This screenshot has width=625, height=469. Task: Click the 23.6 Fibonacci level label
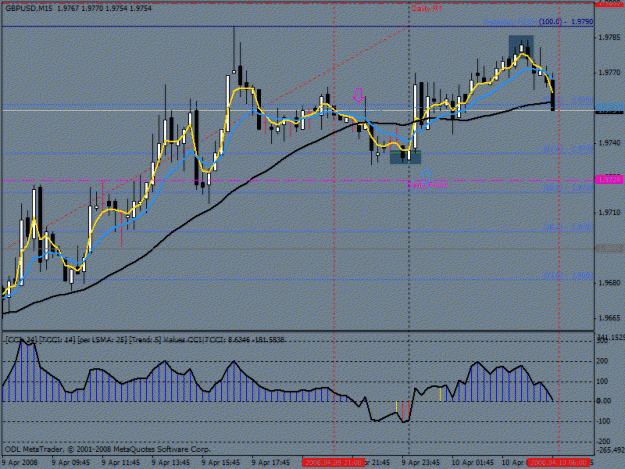coord(568,275)
